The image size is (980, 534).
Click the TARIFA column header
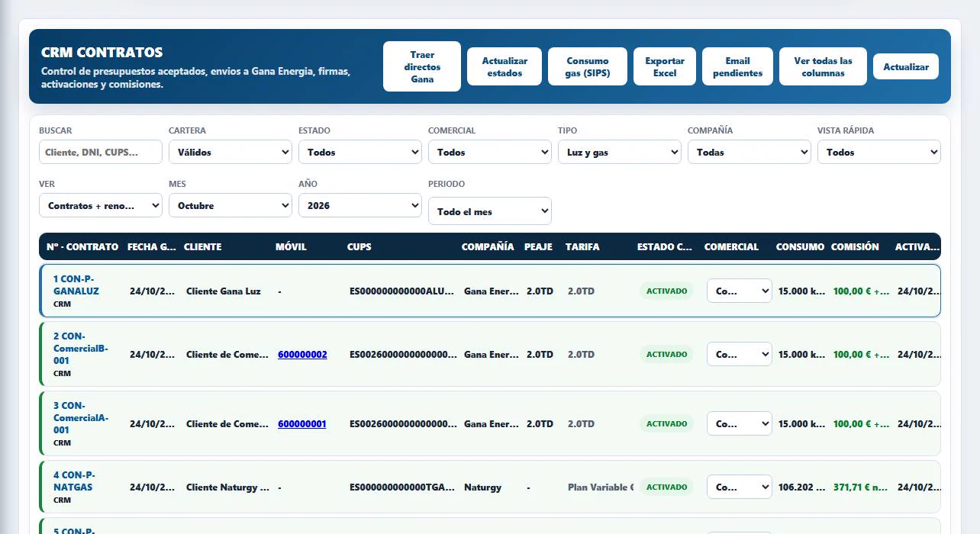click(582, 246)
